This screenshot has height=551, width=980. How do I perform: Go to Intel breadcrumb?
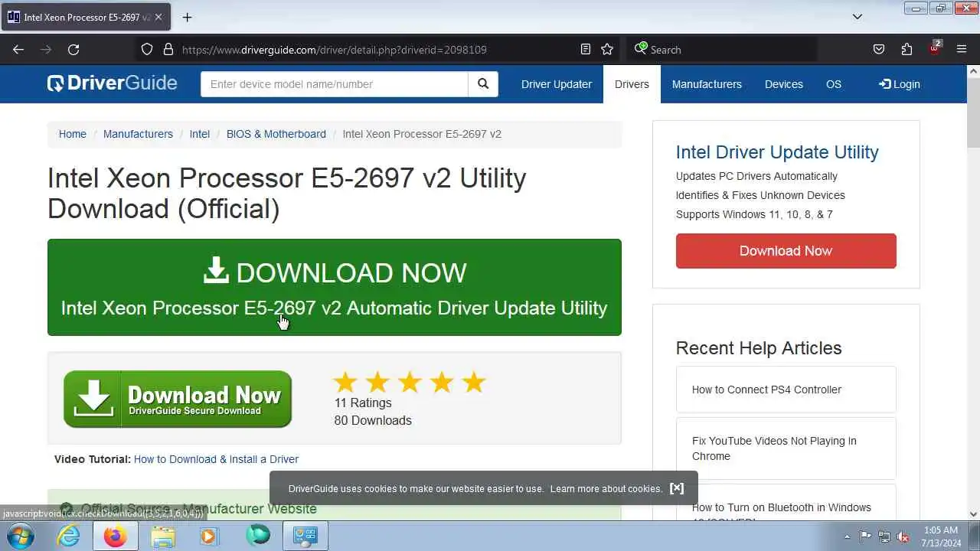200,134
